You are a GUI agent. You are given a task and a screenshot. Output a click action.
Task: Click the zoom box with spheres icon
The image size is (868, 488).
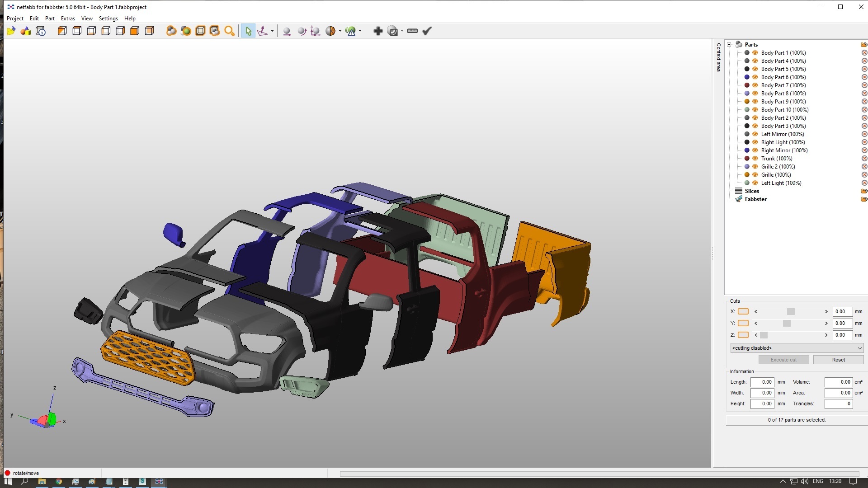215,31
